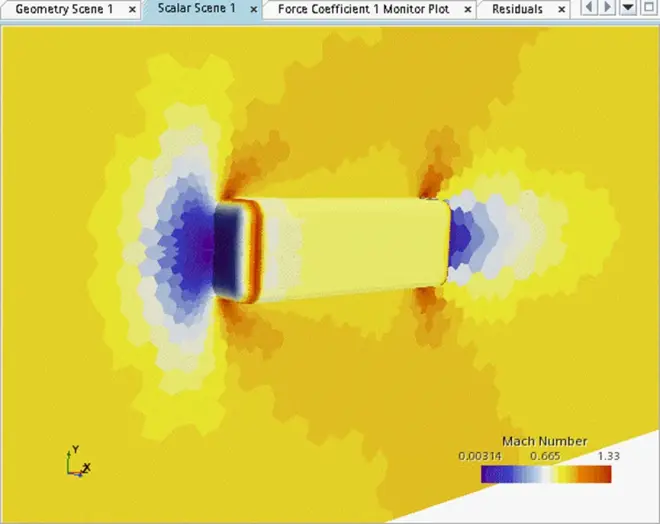Close the Force Coefficient 1 Monitor Plot tab
Screen dimensions: 660x524
tap(468, 9)
